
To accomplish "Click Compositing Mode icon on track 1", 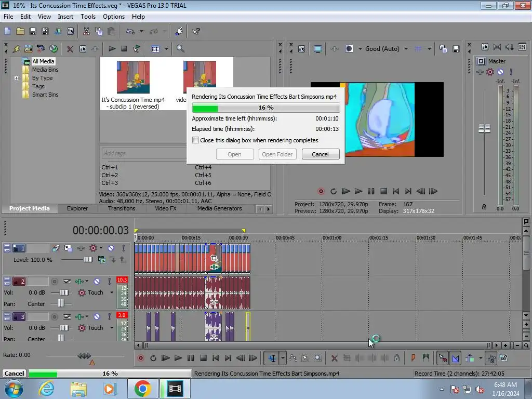I will coord(101,260).
